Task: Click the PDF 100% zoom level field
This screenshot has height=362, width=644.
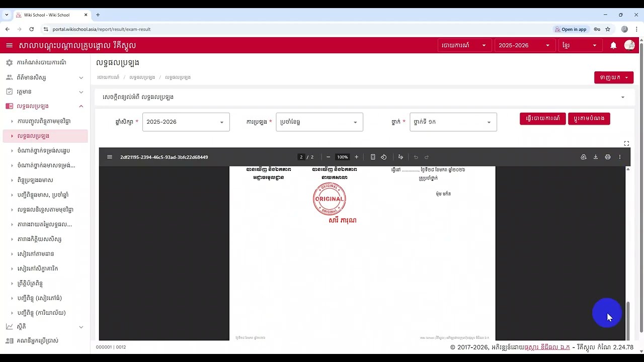Action: click(x=343, y=157)
